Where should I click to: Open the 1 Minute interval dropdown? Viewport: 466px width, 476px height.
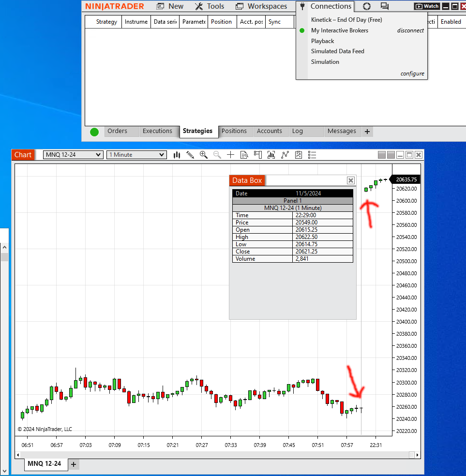point(136,155)
